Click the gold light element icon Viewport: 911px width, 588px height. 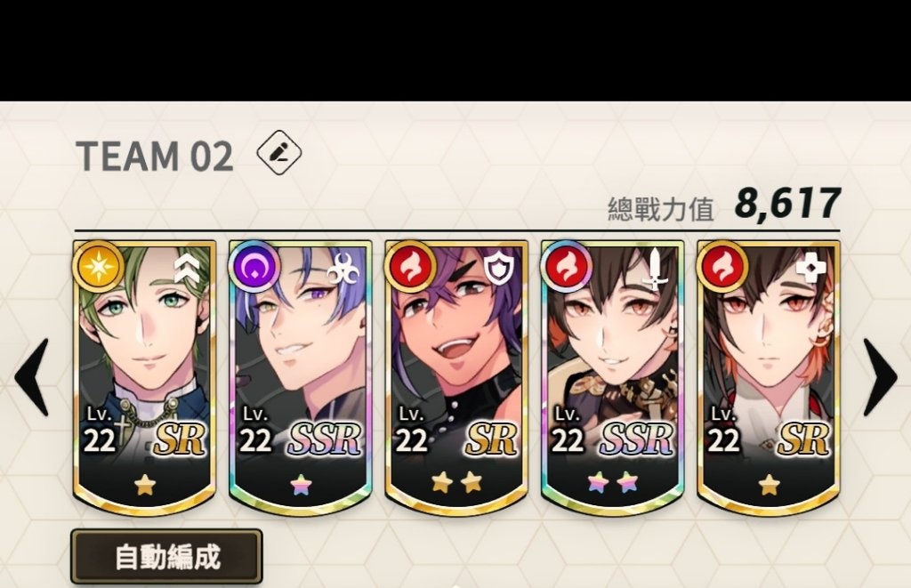(x=99, y=267)
